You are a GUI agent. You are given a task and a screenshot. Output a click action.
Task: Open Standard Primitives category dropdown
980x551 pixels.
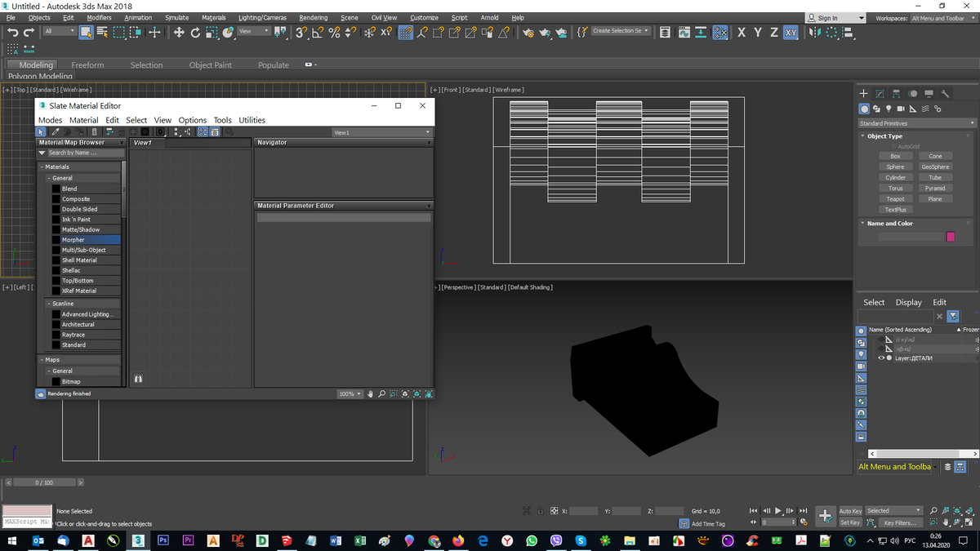point(916,123)
